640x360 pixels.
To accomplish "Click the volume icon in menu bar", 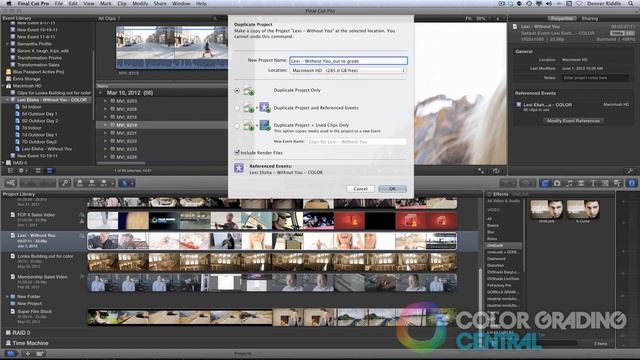I will point(549,3).
